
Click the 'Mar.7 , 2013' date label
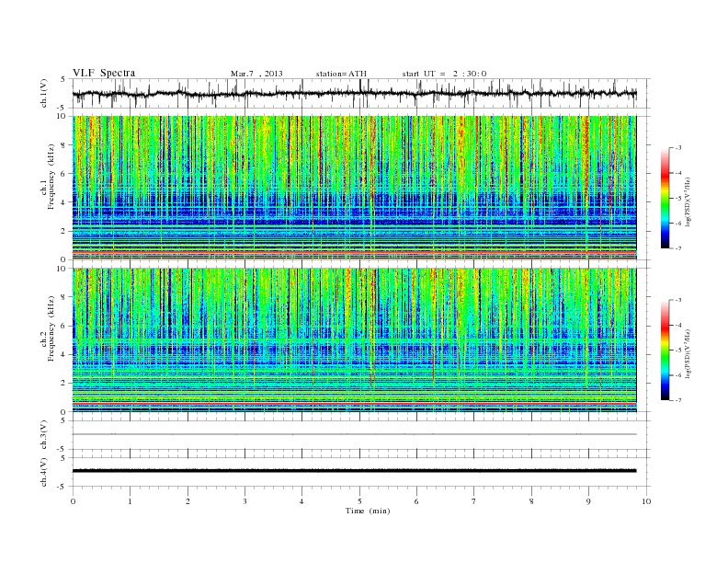click(256, 74)
